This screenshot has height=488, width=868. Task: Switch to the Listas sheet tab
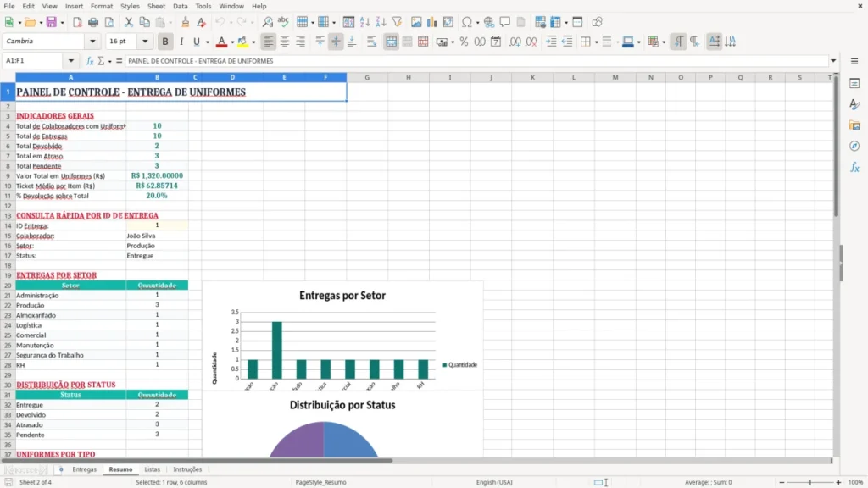coord(153,469)
